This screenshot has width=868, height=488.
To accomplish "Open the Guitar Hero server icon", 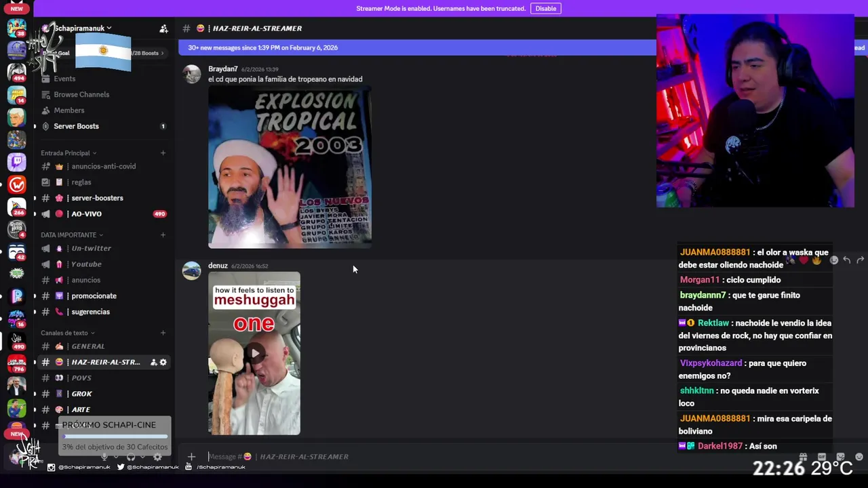I will (16, 229).
